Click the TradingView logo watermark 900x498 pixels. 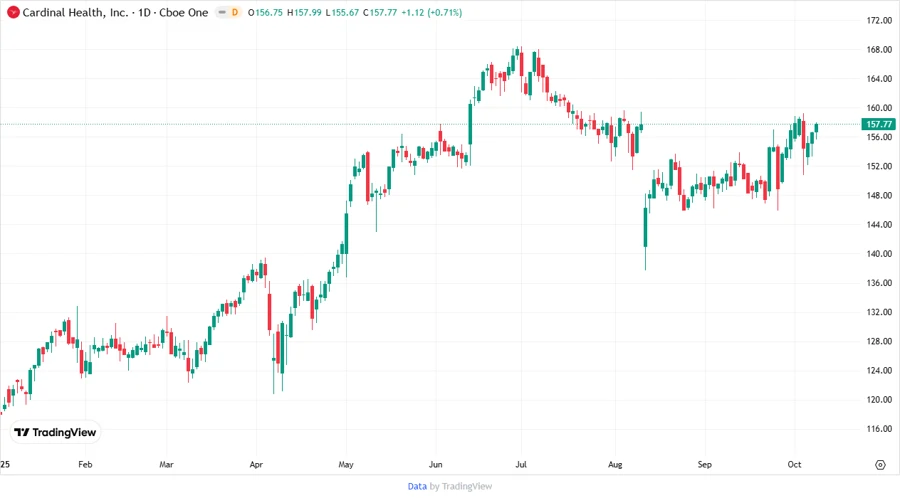(55, 432)
